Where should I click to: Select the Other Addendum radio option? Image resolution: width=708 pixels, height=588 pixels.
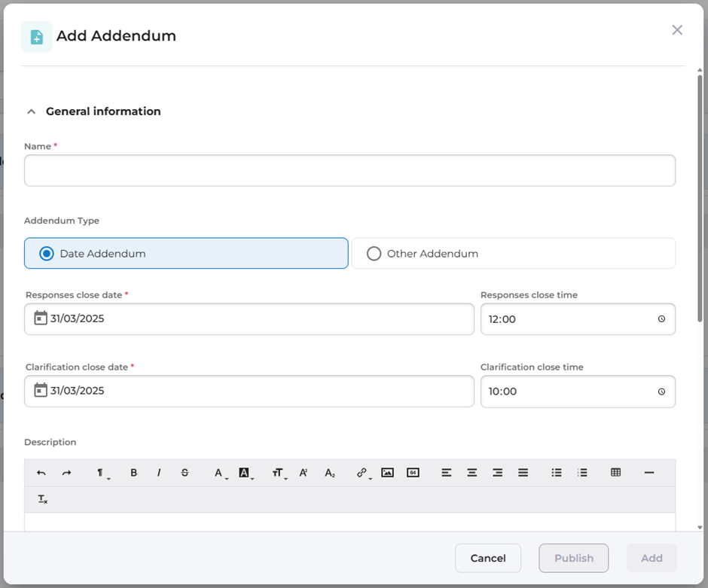click(x=374, y=254)
